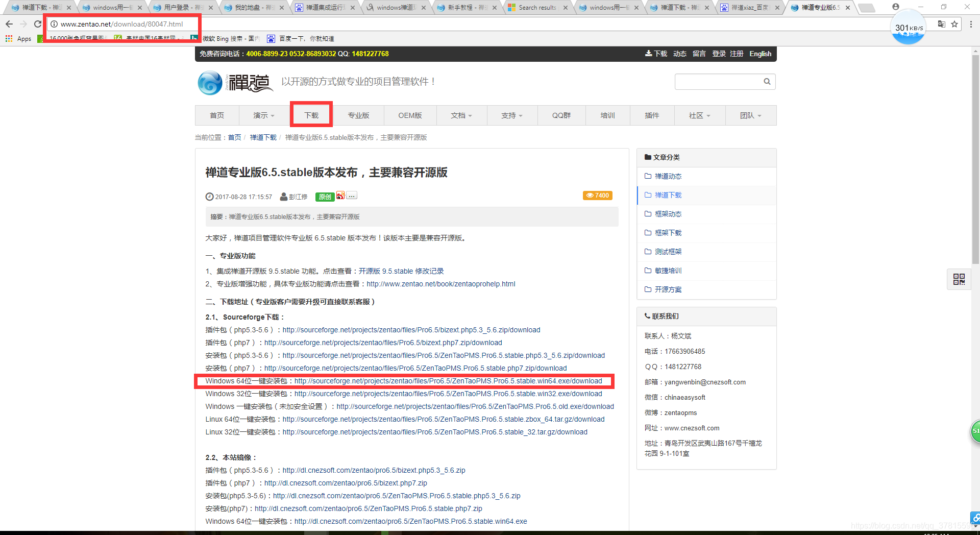Click the 注册 link in the top bar
This screenshot has height=535, width=980.
click(737, 54)
